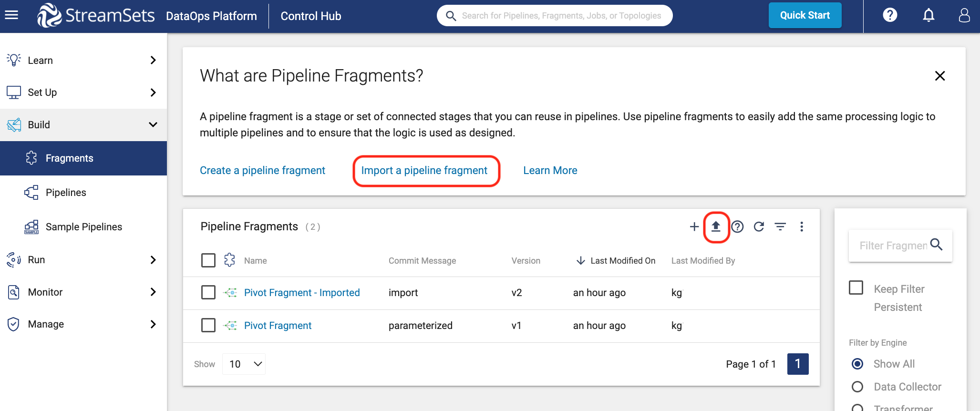
Task: Go to Pipelines in the sidebar
Action: tap(66, 193)
